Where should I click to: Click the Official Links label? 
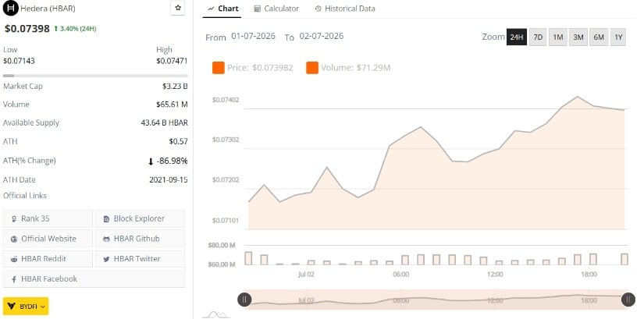(25, 196)
